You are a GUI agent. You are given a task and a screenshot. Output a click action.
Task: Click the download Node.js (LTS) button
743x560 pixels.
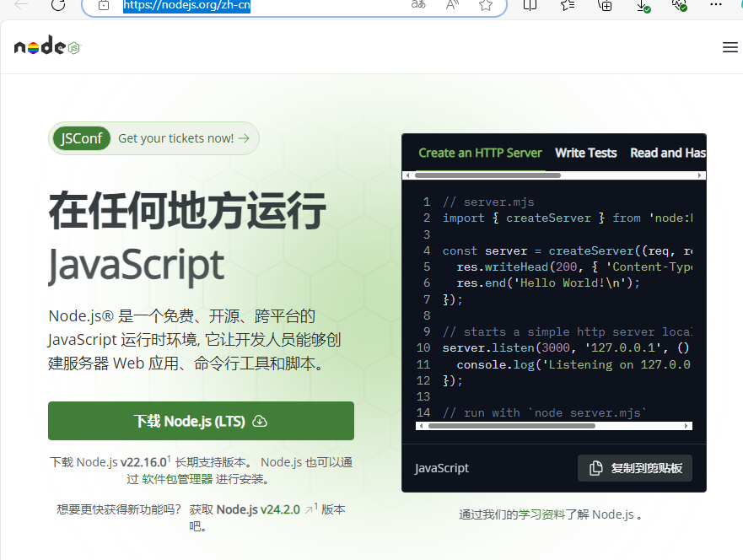pos(201,421)
